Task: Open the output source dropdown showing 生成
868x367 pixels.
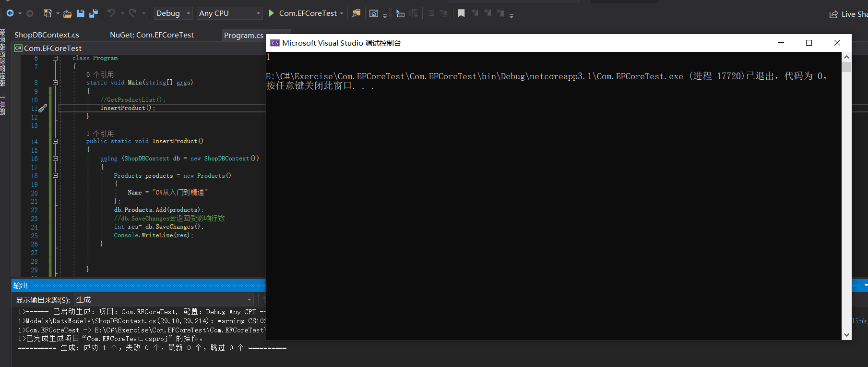Action: pos(164,300)
